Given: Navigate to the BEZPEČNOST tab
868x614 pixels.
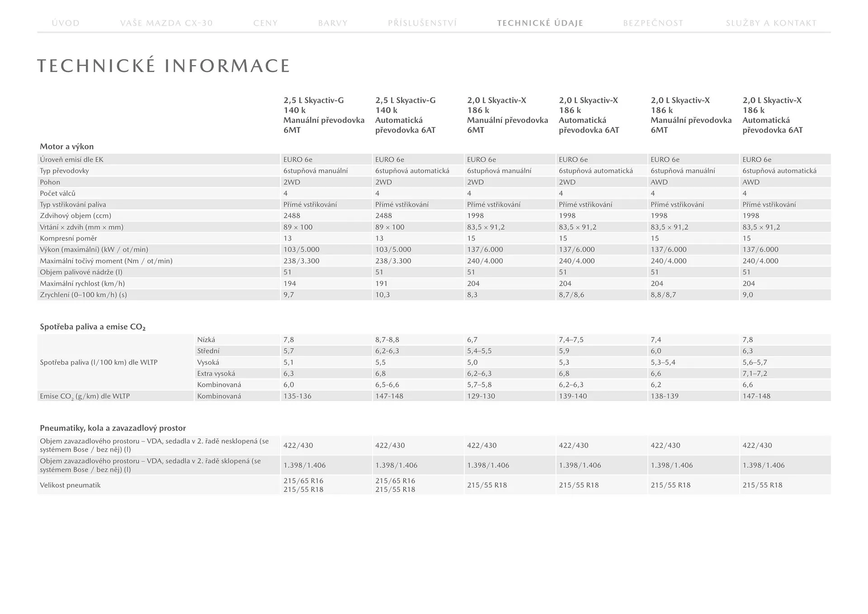Looking at the screenshot, I should pyautogui.click(x=653, y=23).
